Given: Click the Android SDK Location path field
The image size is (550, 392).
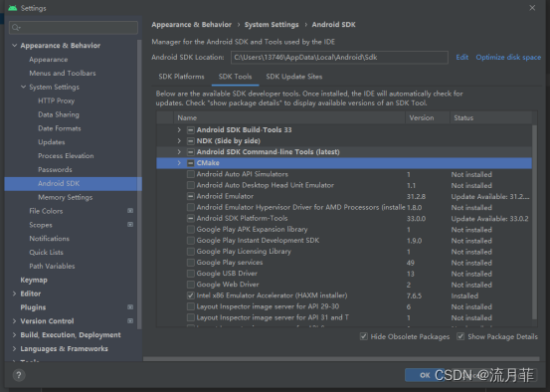Looking at the screenshot, I should pos(339,57).
